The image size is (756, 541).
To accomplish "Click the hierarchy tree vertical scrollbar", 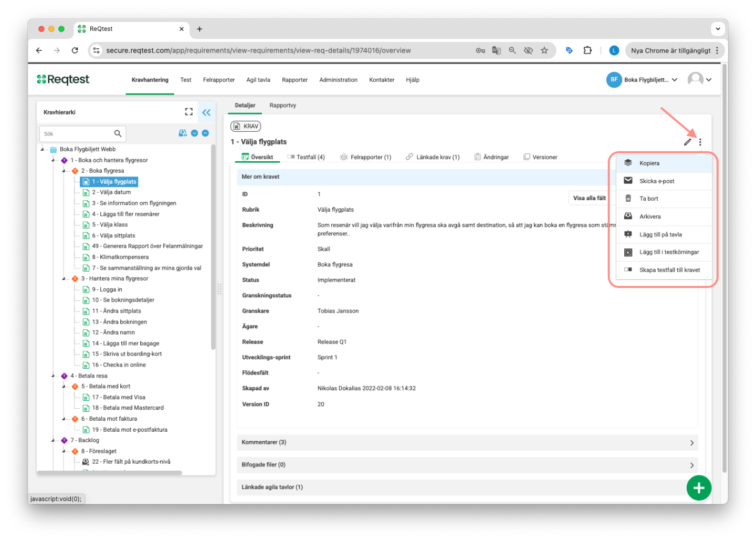I will point(213,247).
